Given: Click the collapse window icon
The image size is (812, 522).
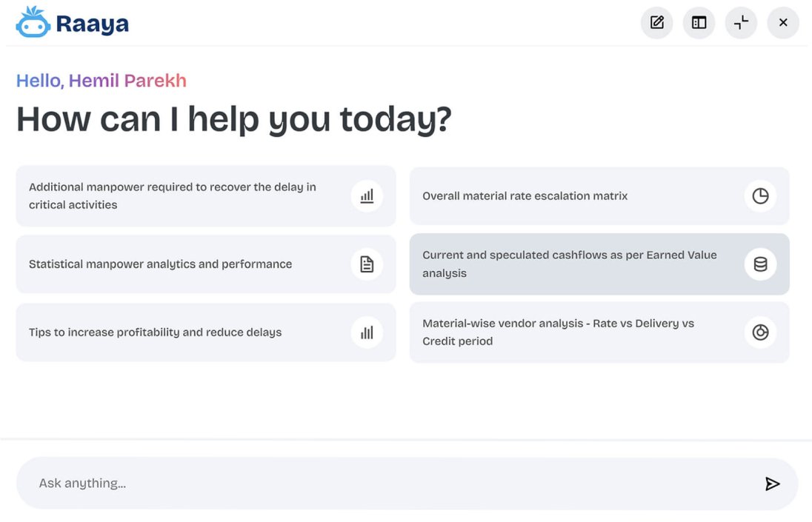Looking at the screenshot, I should pyautogui.click(x=741, y=22).
